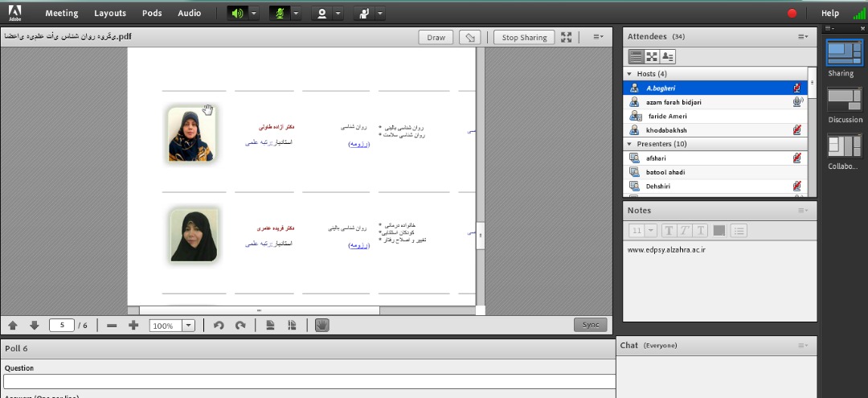Check the green connection status bars
The height and width of the screenshot is (398, 868).
click(858, 14)
